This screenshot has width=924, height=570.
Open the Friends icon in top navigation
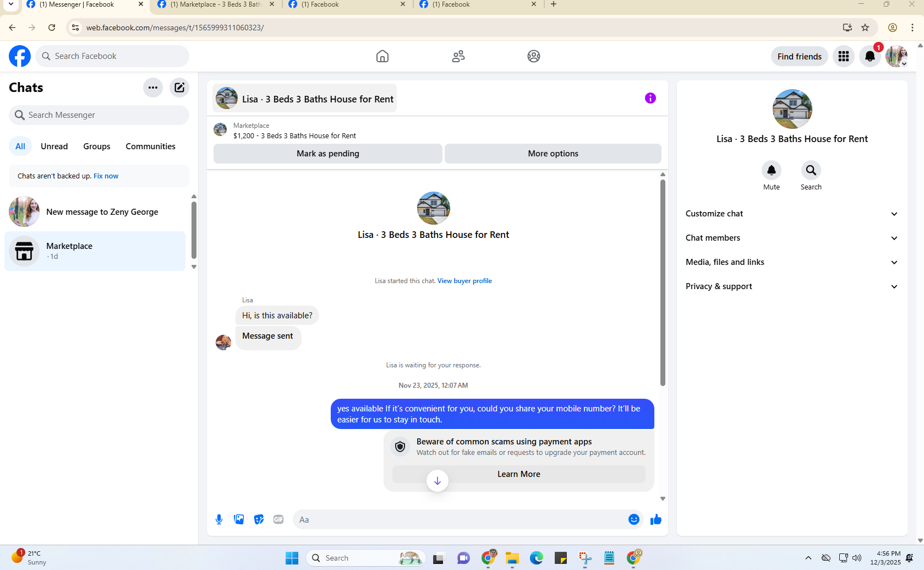(x=458, y=56)
